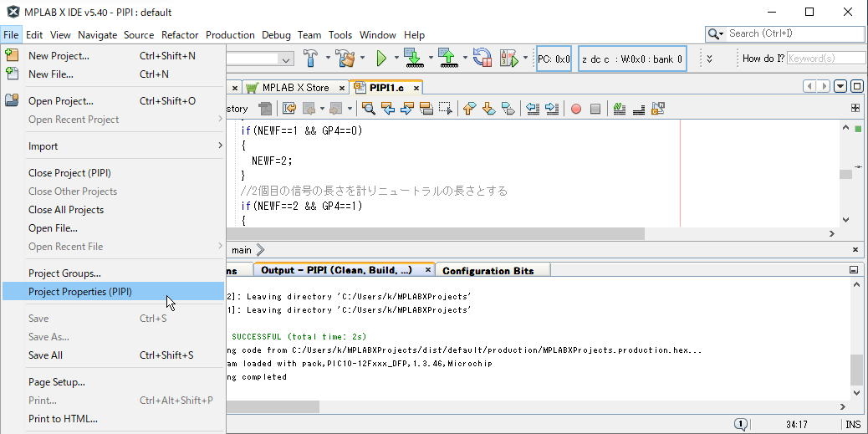The height and width of the screenshot is (434, 868).
Task: Click Project Groups... menu item
Action: [x=113, y=273]
